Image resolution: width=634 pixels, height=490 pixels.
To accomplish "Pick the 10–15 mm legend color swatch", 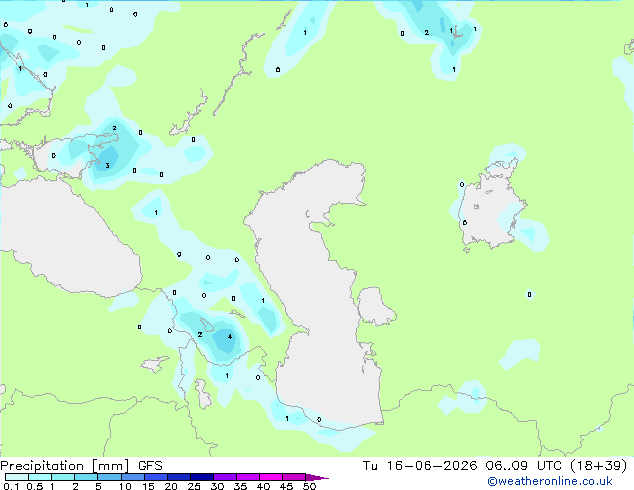I will [132, 477].
